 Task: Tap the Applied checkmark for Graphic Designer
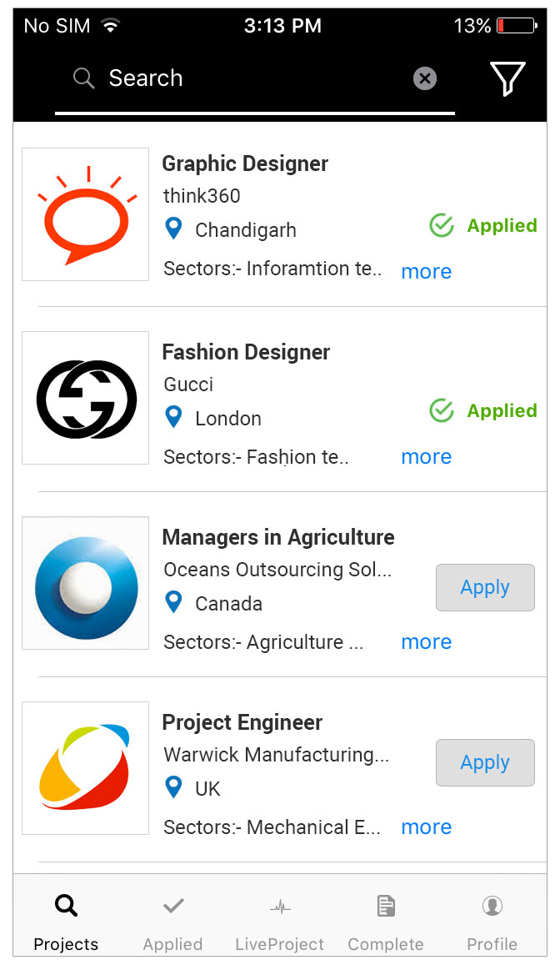pos(442,225)
